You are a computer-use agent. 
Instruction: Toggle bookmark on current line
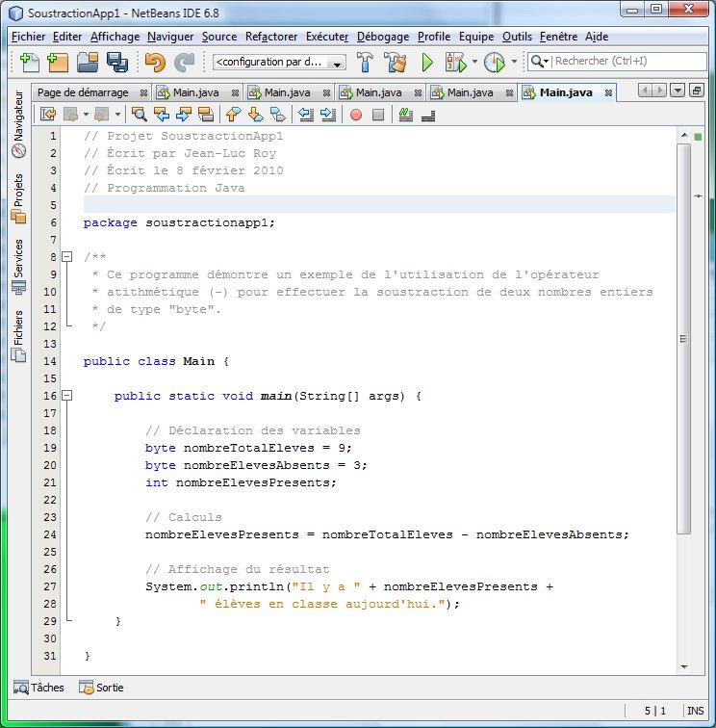pyautogui.click(x=278, y=115)
